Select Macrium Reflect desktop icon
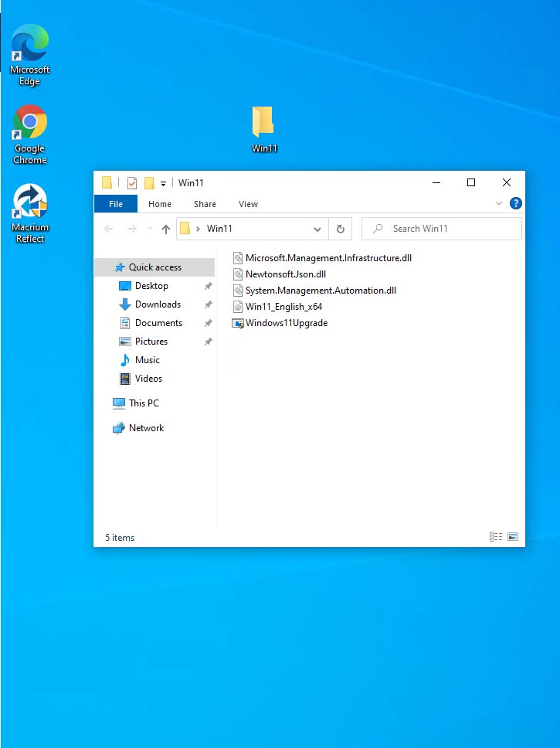560x748 pixels. (29, 214)
